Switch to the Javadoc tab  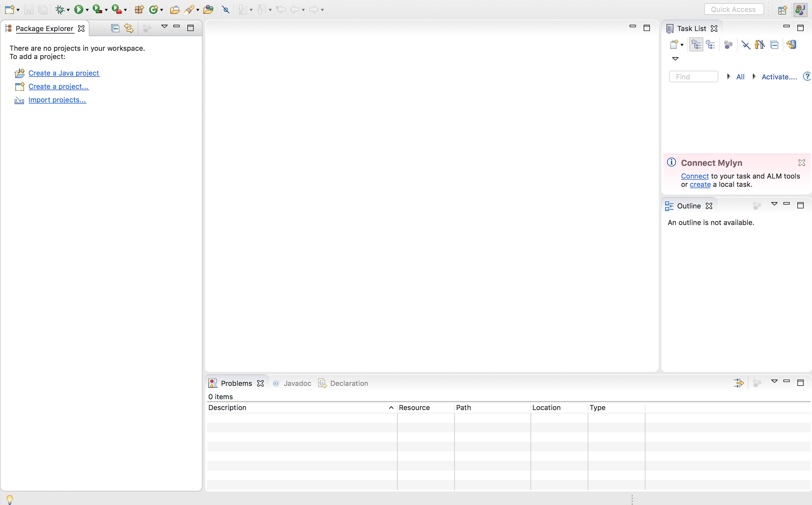pos(297,383)
